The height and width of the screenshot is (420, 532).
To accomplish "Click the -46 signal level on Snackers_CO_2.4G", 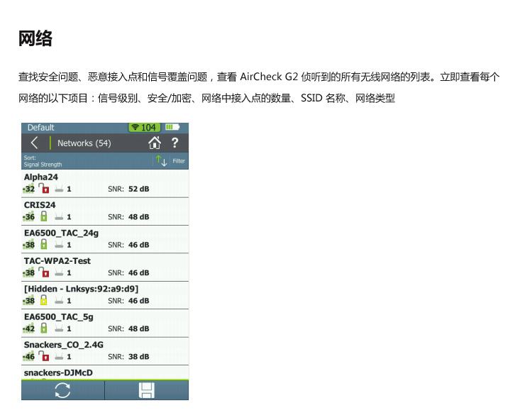I will pyautogui.click(x=28, y=357).
